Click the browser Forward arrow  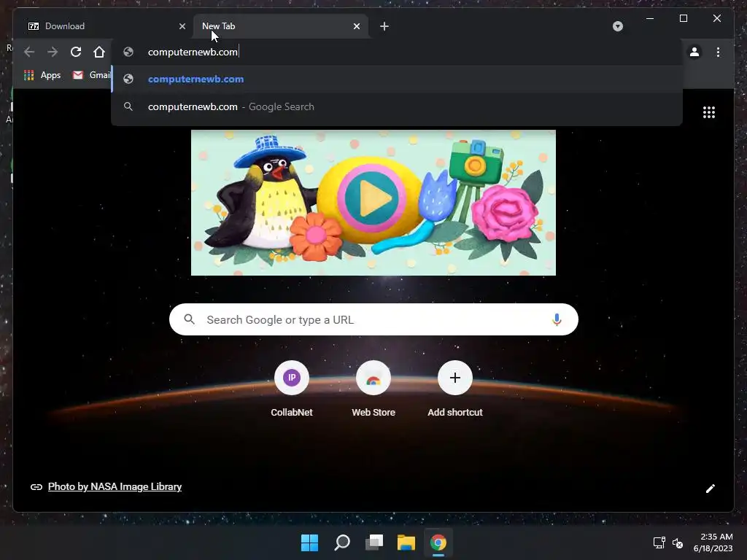pyautogui.click(x=53, y=52)
